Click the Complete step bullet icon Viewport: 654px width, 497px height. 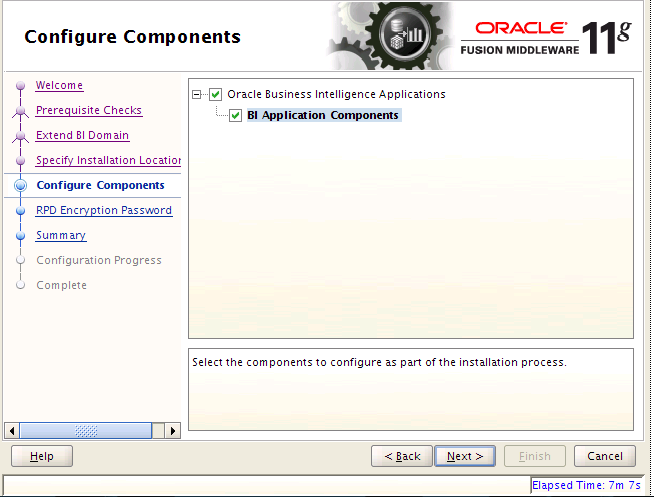coord(20,285)
